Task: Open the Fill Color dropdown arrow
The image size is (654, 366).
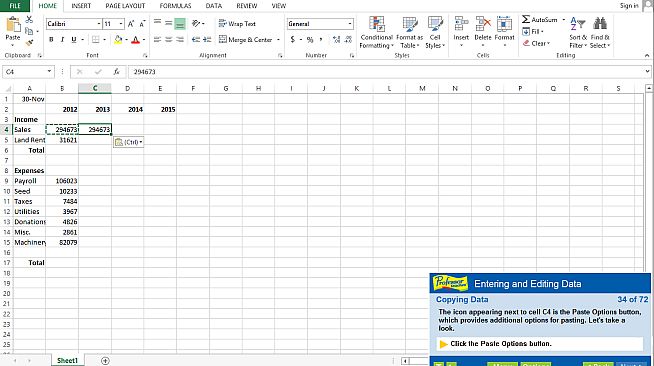Action: [126, 40]
